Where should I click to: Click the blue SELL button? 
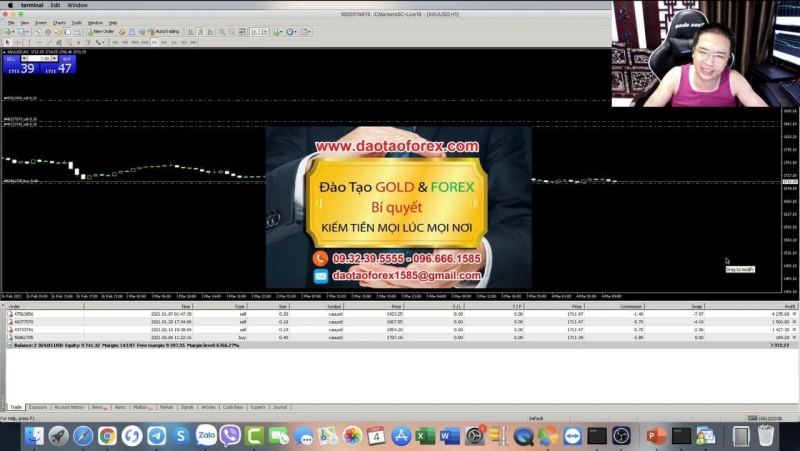pyautogui.click(x=21, y=65)
